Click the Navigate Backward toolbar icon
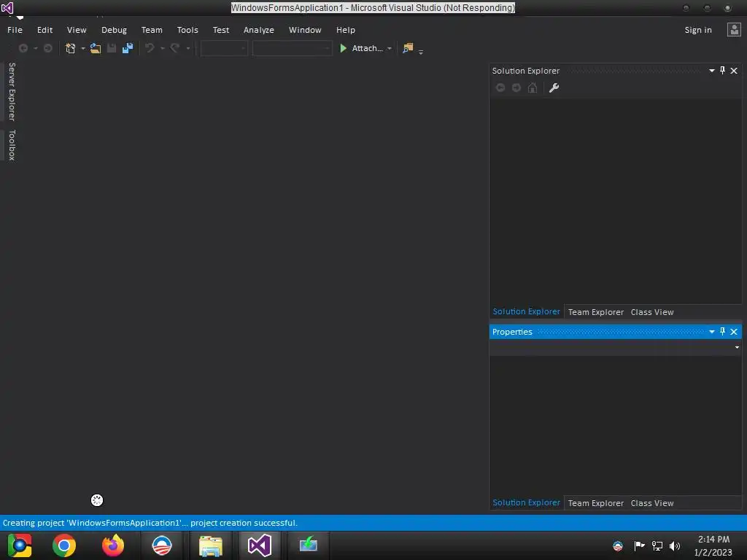Viewport: 747px width, 560px height. click(23, 48)
